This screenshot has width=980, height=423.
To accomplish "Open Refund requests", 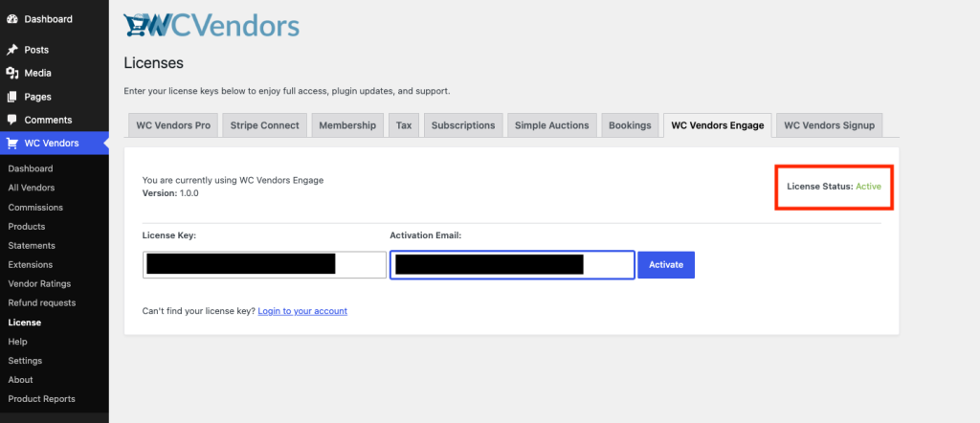I will (42, 303).
